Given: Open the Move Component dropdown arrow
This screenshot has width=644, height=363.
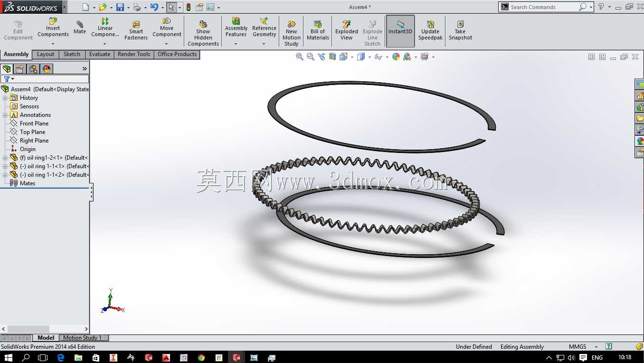Looking at the screenshot, I should pos(166,44).
